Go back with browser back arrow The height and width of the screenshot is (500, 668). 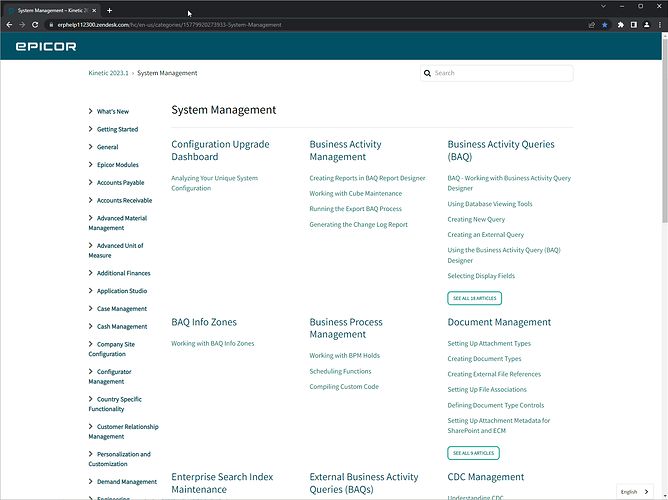(9, 25)
